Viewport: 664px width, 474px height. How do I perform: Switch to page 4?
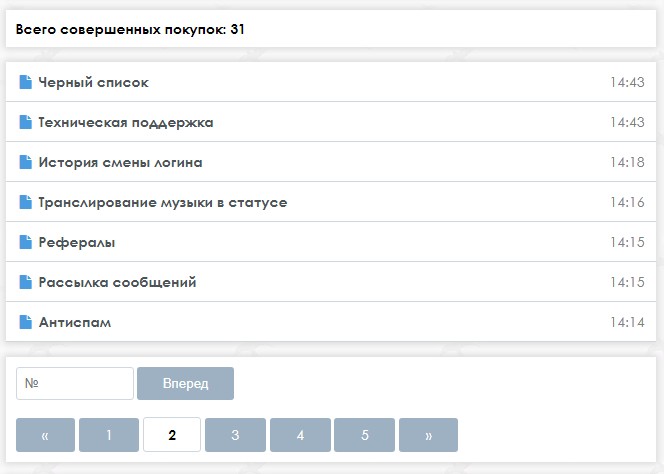point(300,435)
